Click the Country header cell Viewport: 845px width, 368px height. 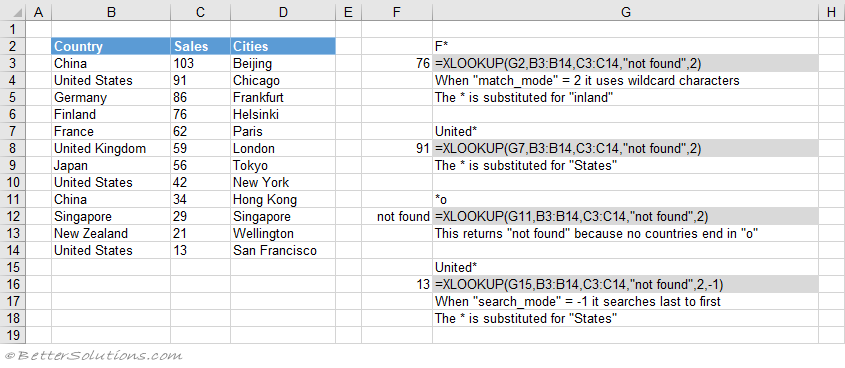(x=111, y=46)
